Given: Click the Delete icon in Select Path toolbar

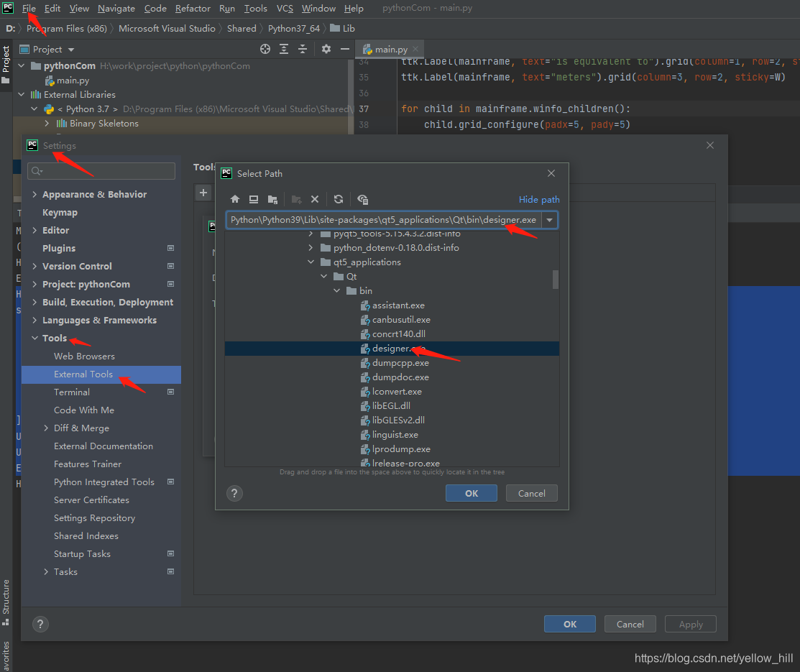Looking at the screenshot, I should pos(315,199).
